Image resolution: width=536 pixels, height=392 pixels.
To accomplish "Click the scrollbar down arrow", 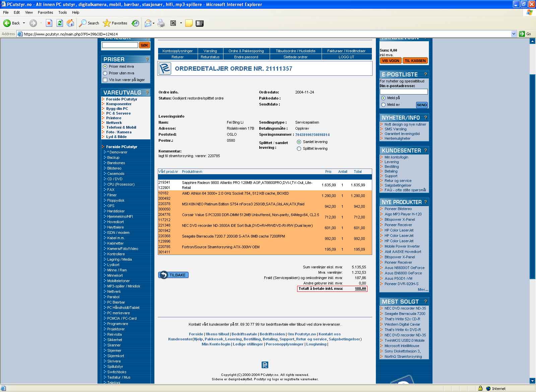I will point(532,381).
